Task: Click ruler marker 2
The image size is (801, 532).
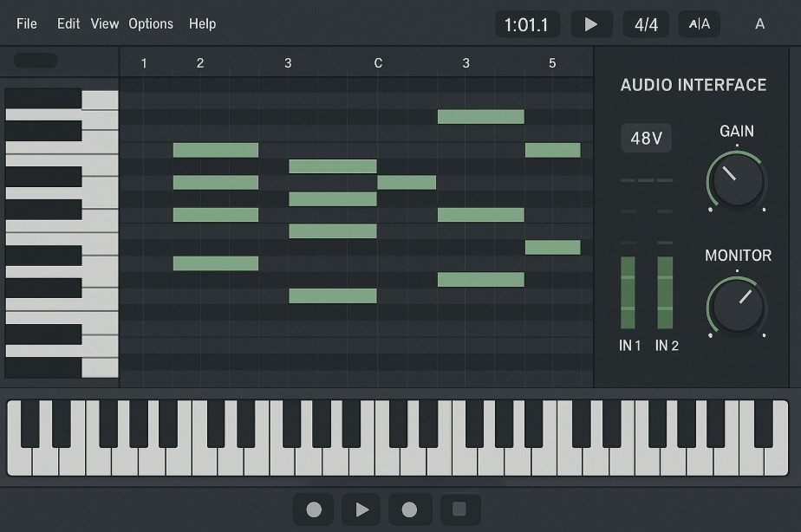Action: tap(200, 63)
